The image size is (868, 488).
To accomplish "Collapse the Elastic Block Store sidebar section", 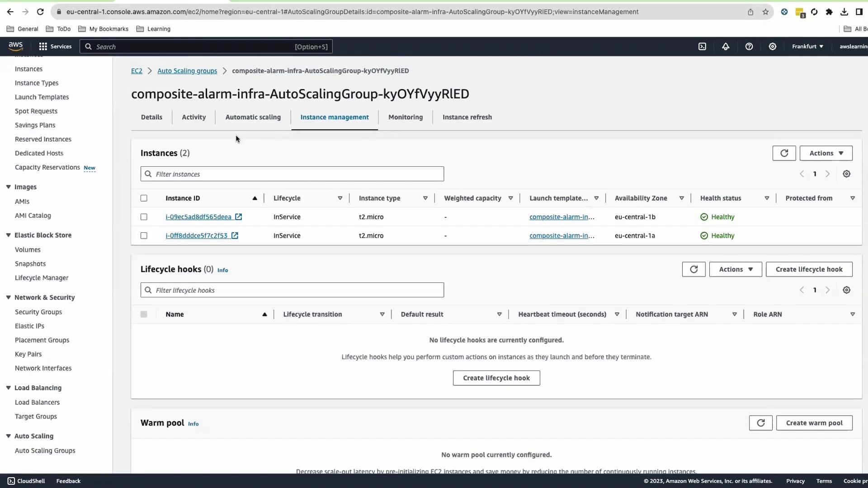I will coord(9,235).
